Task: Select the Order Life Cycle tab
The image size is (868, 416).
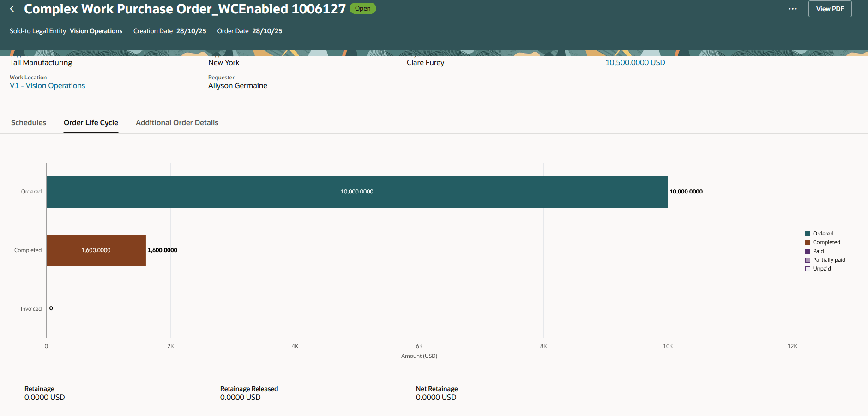Action: (x=90, y=122)
